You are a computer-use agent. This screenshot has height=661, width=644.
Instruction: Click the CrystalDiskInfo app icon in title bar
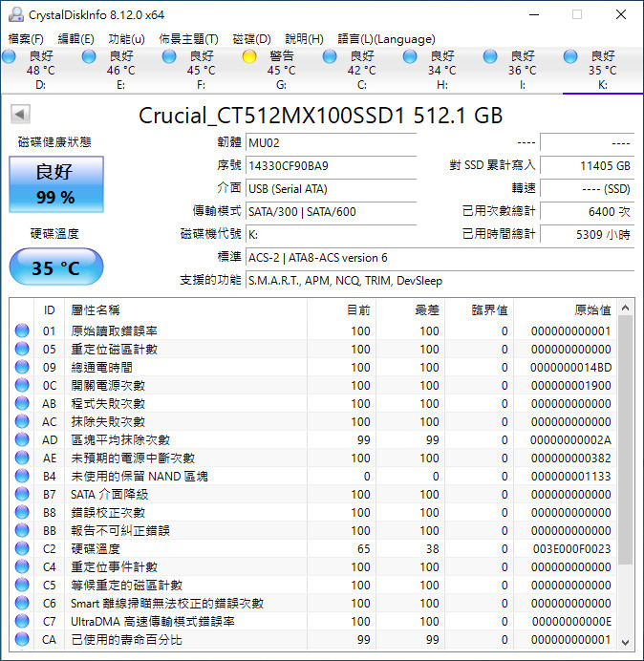[16, 14]
